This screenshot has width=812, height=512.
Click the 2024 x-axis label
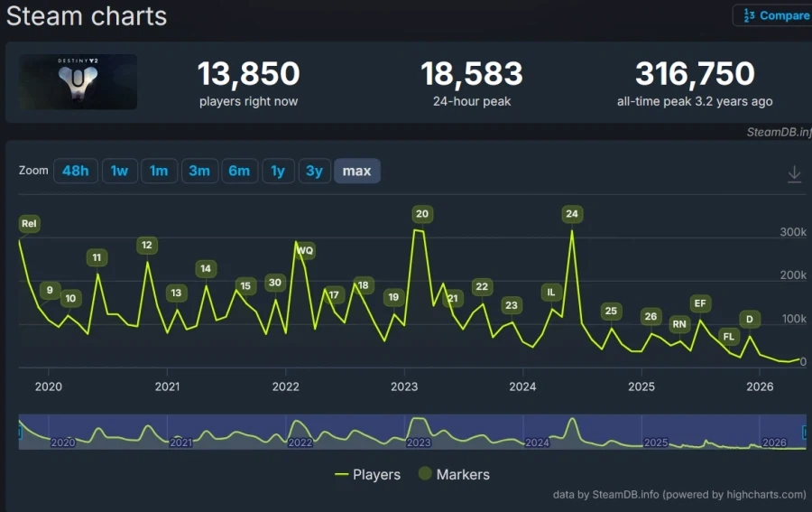pos(522,386)
